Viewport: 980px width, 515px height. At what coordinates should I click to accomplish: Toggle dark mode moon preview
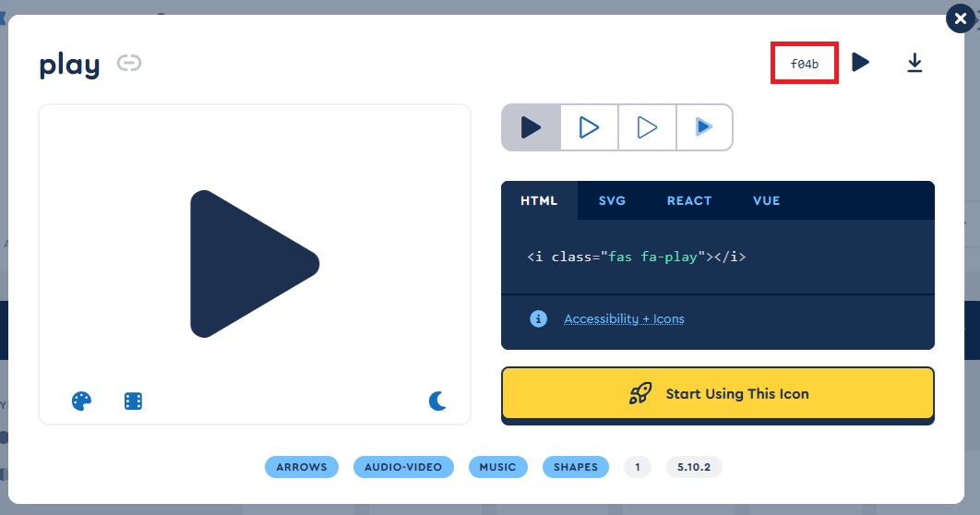point(437,401)
